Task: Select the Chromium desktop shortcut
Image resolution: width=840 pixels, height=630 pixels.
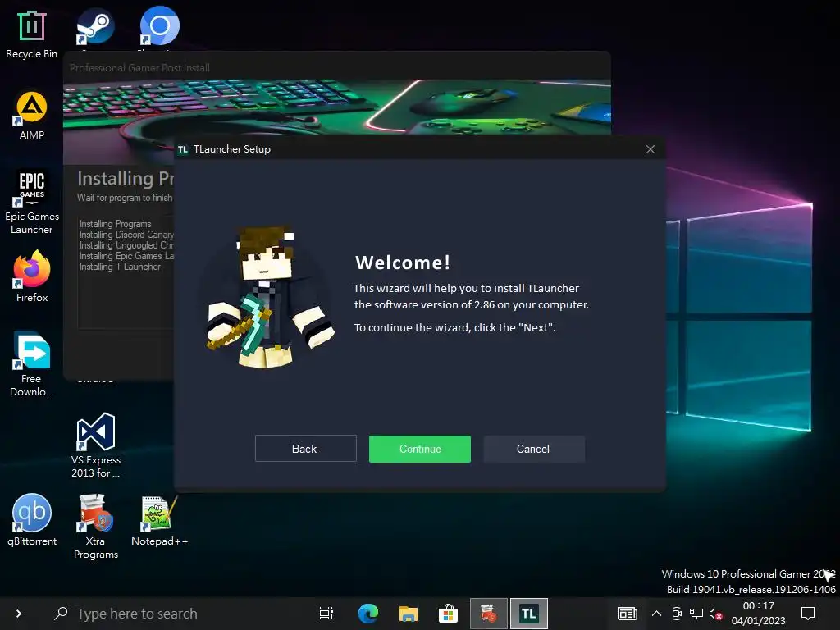Action: click(159, 27)
